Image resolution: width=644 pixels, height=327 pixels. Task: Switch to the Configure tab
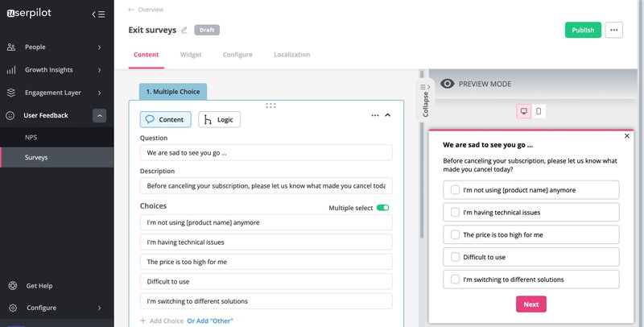pos(237,55)
